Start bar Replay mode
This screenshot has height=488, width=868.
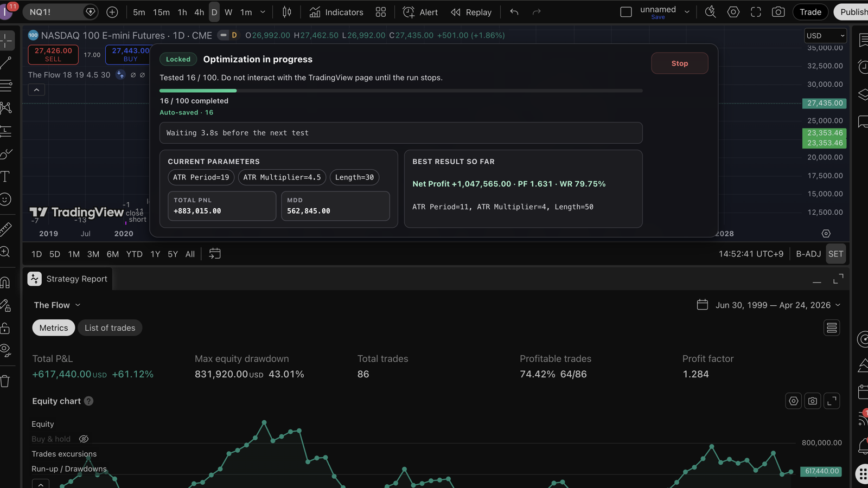coord(471,12)
